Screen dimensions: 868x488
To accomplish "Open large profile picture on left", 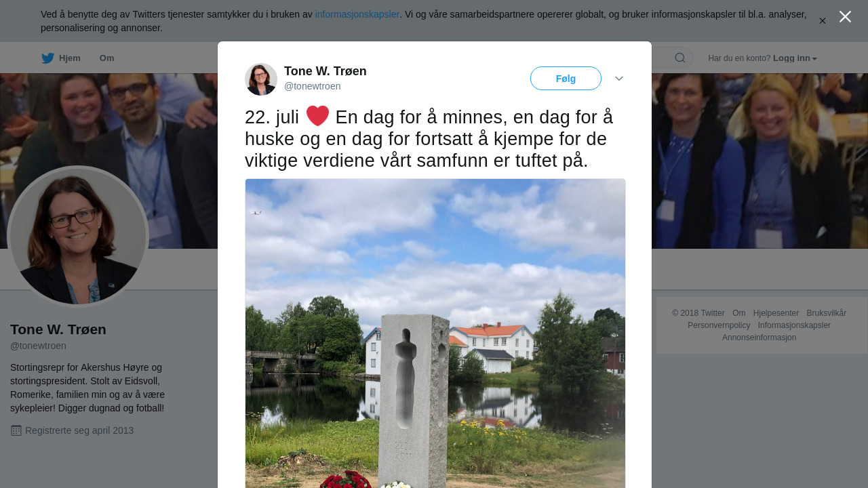I will [x=78, y=237].
